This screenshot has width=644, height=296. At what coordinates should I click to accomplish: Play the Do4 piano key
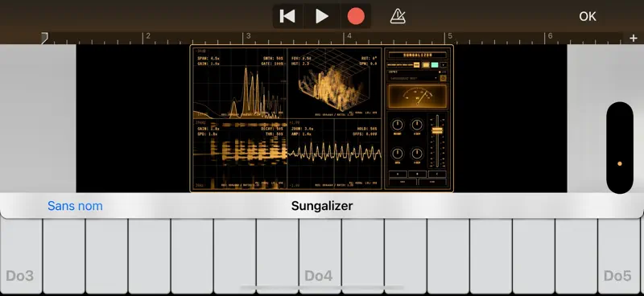click(320, 256)
